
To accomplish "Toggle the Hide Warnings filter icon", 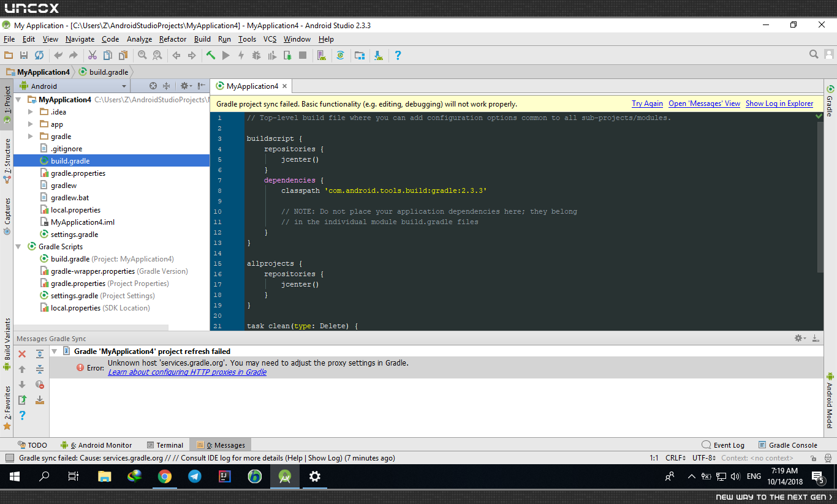I will tap(40, 385).
